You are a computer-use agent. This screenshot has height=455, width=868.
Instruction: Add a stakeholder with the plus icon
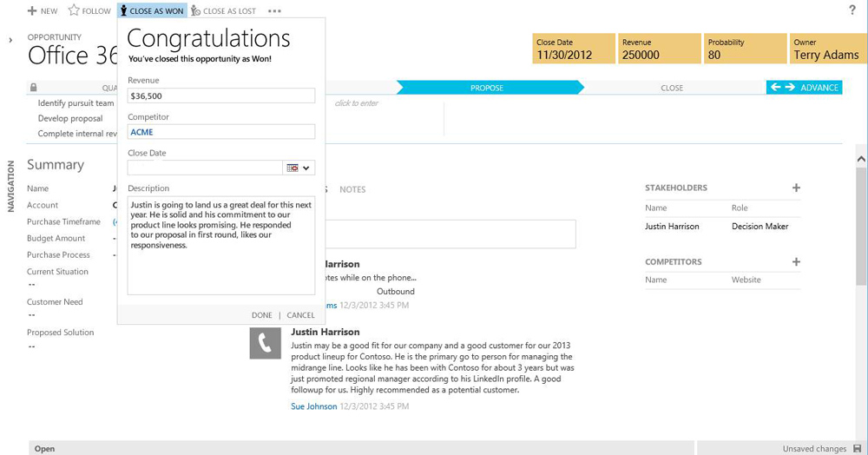[796, 188]
